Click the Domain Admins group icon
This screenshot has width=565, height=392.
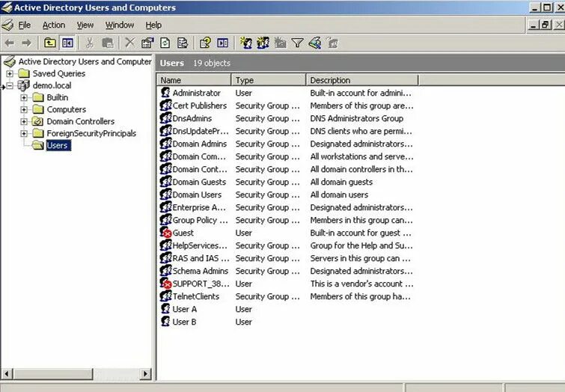pyautogui.click(x=165, y=144)
